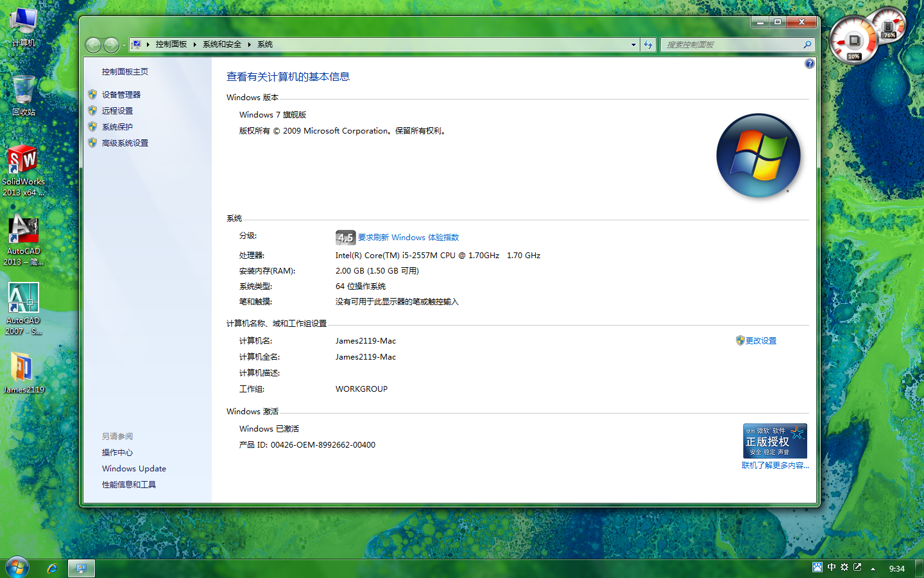Select the James2119 folder on the desktop

24,372
